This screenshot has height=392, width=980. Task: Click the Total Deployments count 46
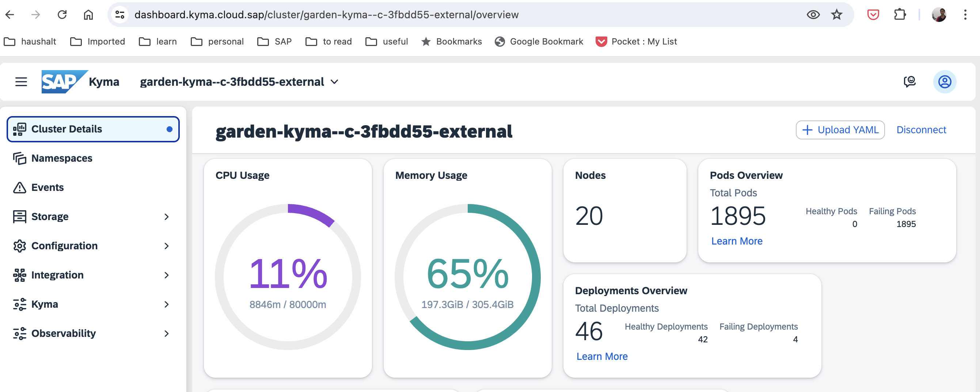click(x=589, y=331)
